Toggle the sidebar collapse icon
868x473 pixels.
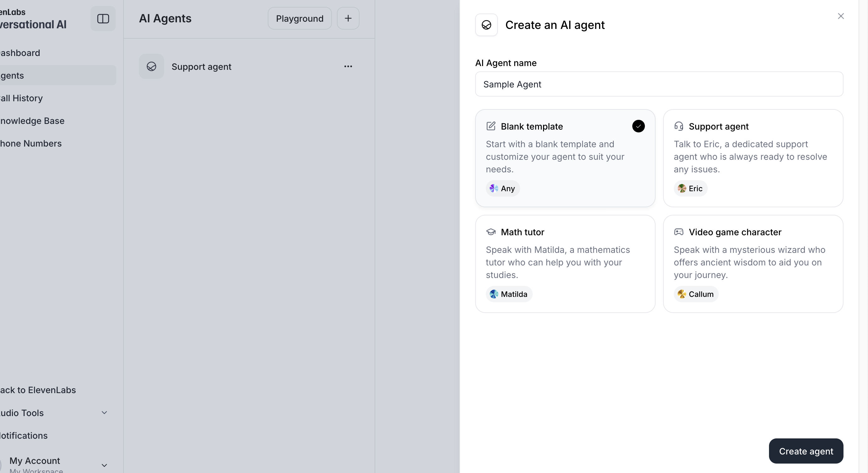(x=103, y=19)
